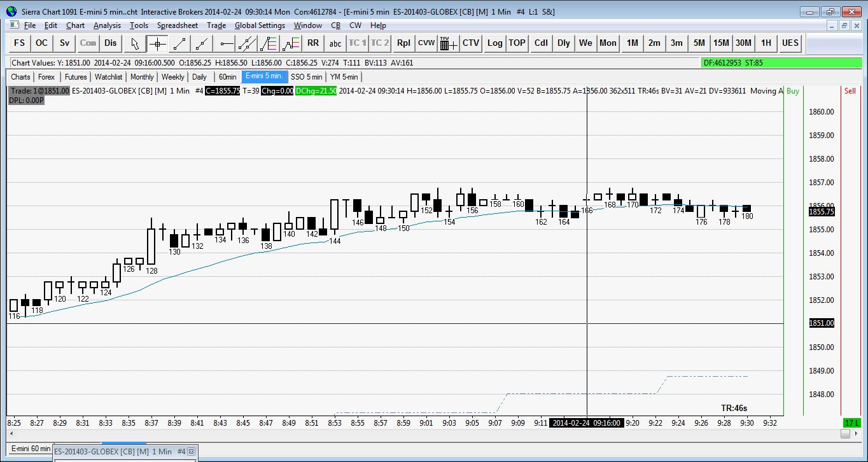The width and height of the screenshot is (868, 462).
Task: Click the chart's horizontal scrollbar handle
Action: 845,434
